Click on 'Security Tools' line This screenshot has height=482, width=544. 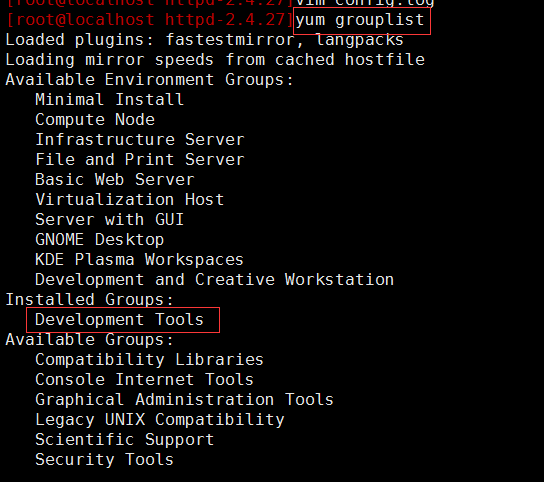104,459
